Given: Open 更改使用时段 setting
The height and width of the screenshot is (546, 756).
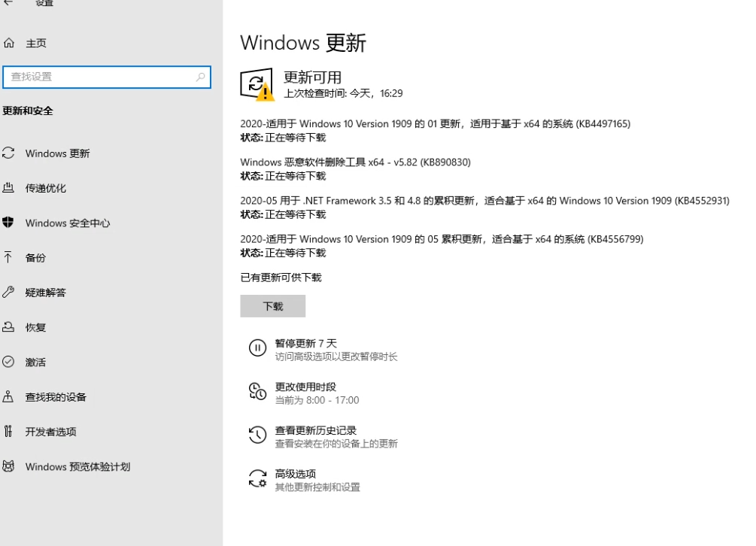Looking at the screenshot, I should (x=305, y=387).
